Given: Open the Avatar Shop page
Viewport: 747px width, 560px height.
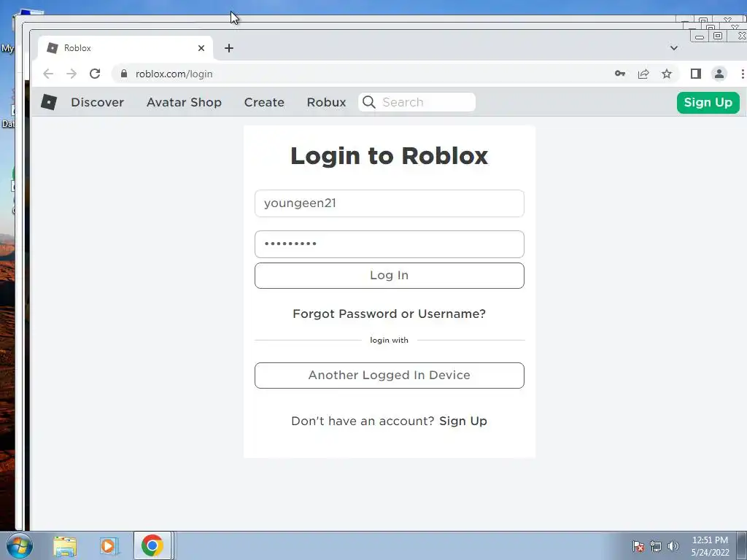Looking at the screenshot, I should tap(184, 102).
